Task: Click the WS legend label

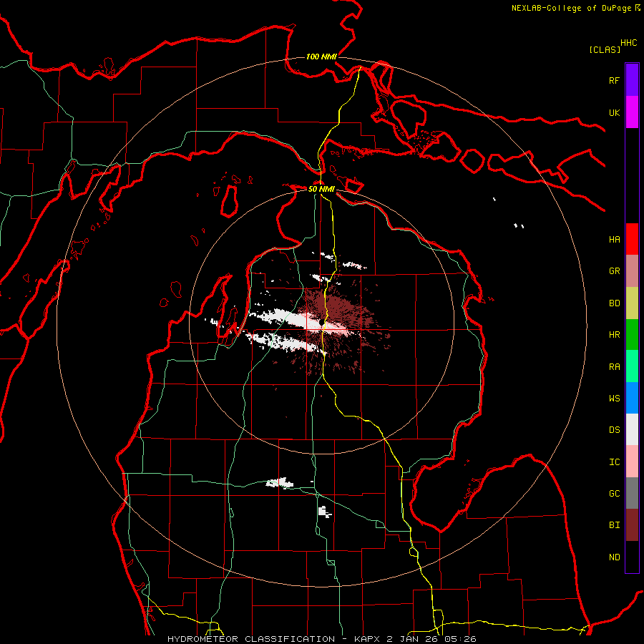Action: 614,399
